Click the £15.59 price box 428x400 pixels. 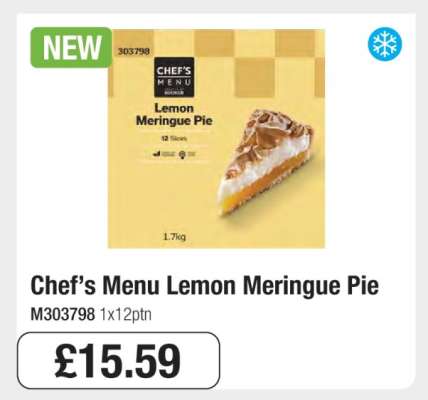(118, 361)
